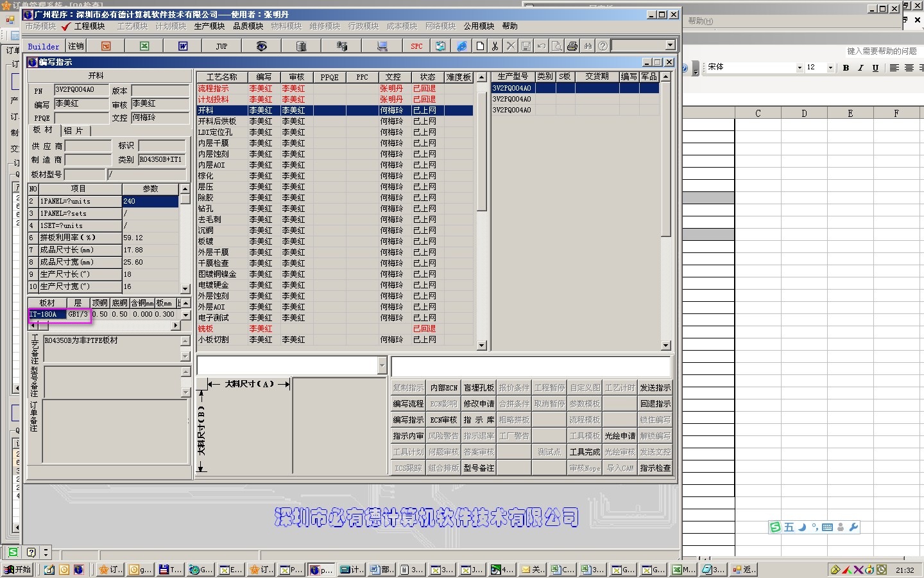Screen dimensions: 924x578
Task: Click the wrench icon on the IME bar
Action: pyautogui.click(x=853, y=527)
